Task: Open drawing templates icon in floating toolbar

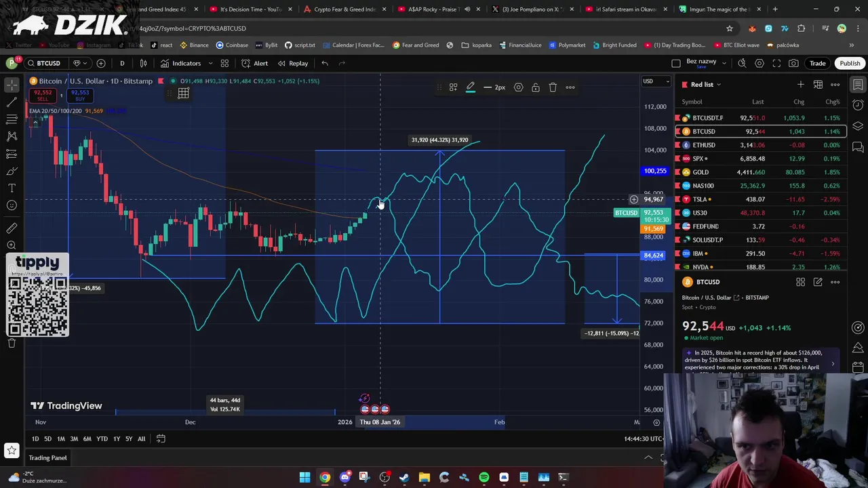Action: pyautogui.click(x=453, y=87)
